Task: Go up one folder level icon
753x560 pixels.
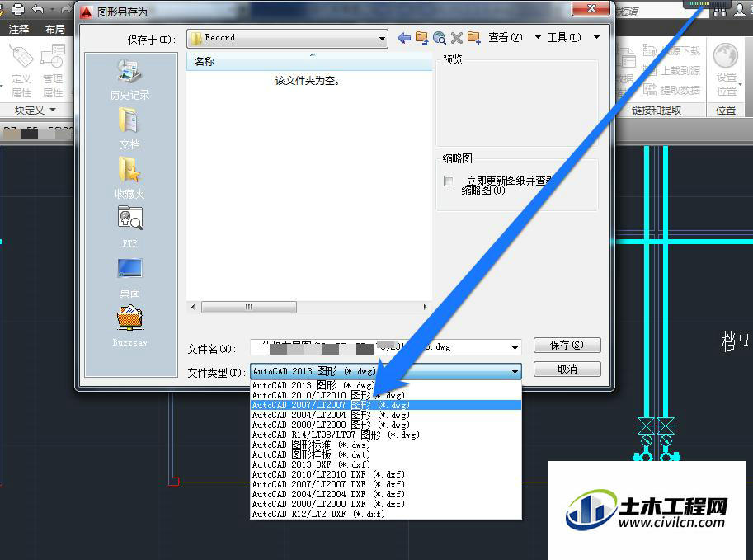Action: pyautogui.click(x=421, y=37)
